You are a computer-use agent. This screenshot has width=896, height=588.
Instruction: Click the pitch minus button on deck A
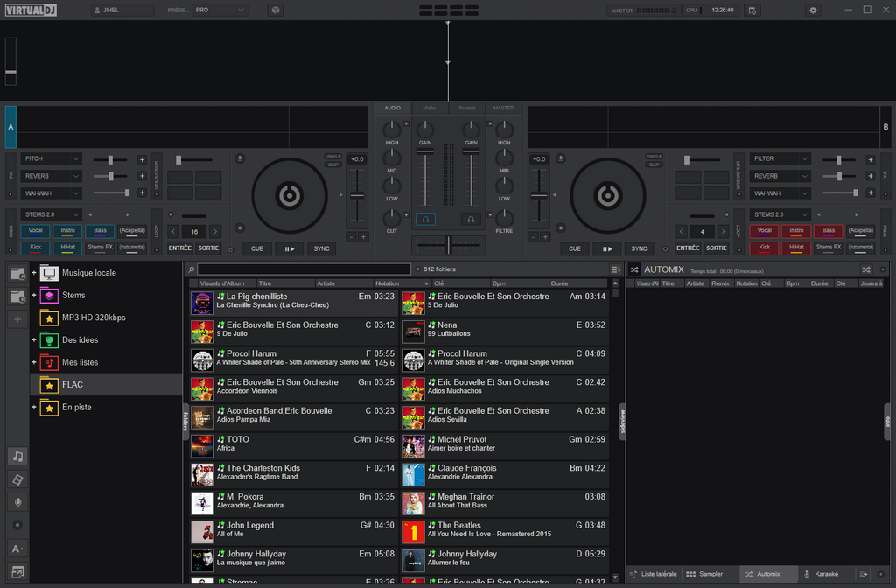tap(352, 236)
